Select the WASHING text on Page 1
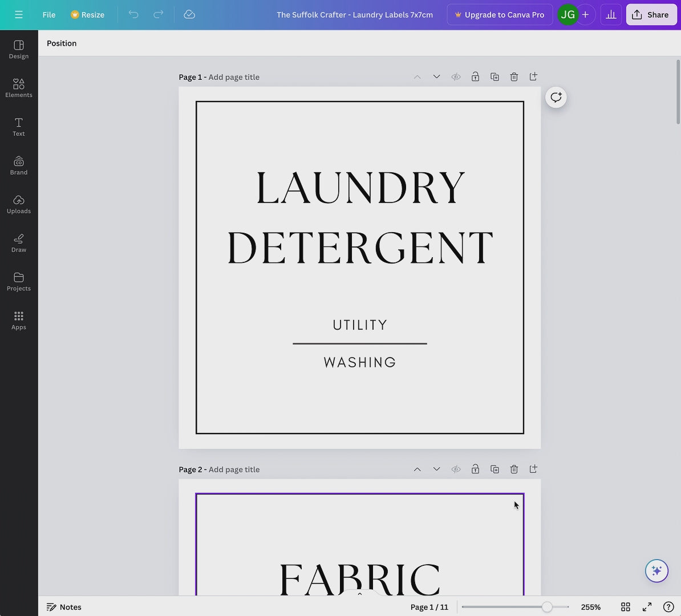681x616 pixels. tap(360, 362)
